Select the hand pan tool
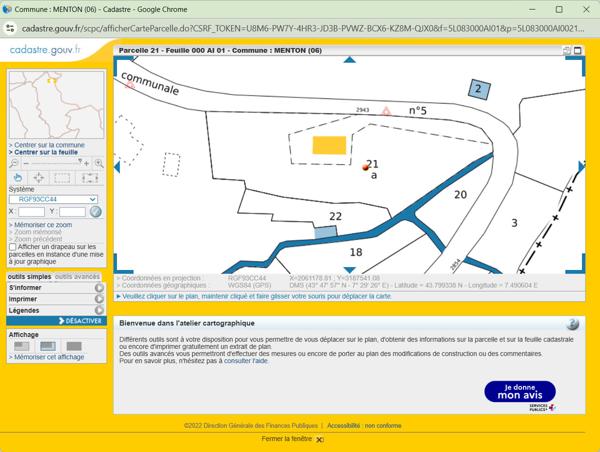600x452 pixels. click(x=19, y=177)
